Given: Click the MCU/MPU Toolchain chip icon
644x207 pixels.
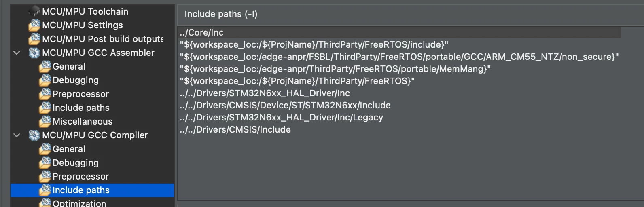Looking at the screenshot, I should tap(34, 11).
